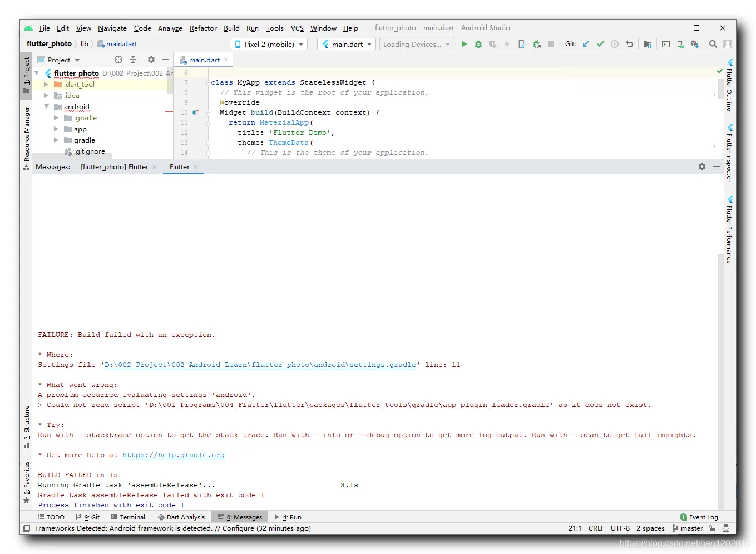Viewport: 756px width, 554px height.
Task: Open the VCS menu
Action: 297,28
